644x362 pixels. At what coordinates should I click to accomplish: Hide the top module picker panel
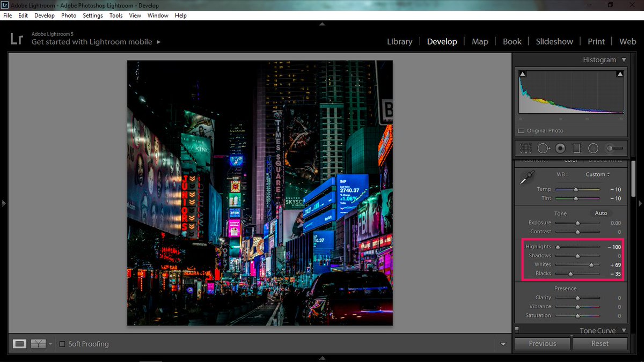tap(322, 24)
